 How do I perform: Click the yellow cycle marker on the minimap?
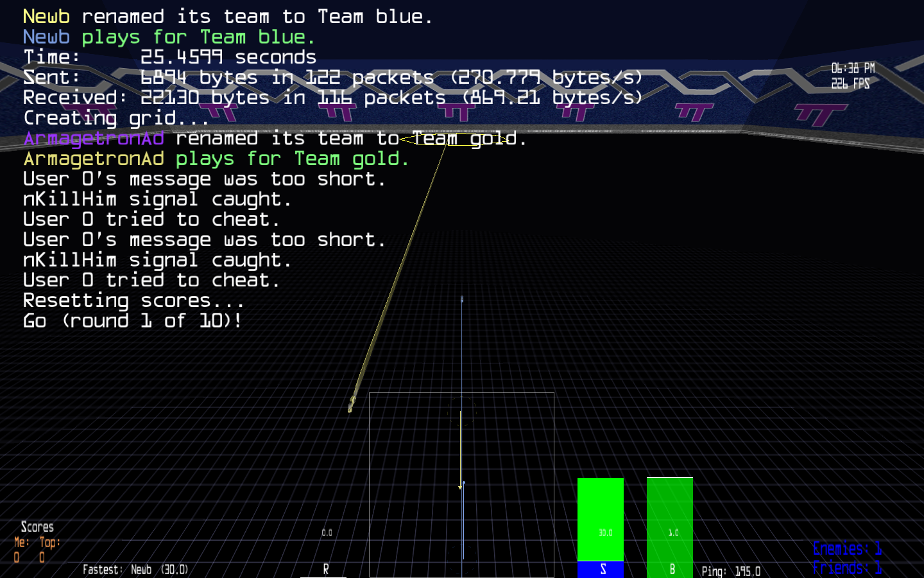460,486
